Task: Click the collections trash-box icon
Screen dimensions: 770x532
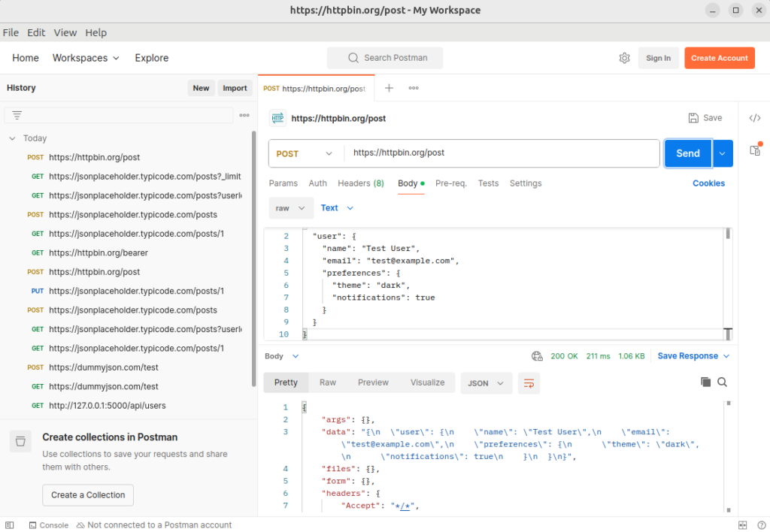Action: coord(20,441)
